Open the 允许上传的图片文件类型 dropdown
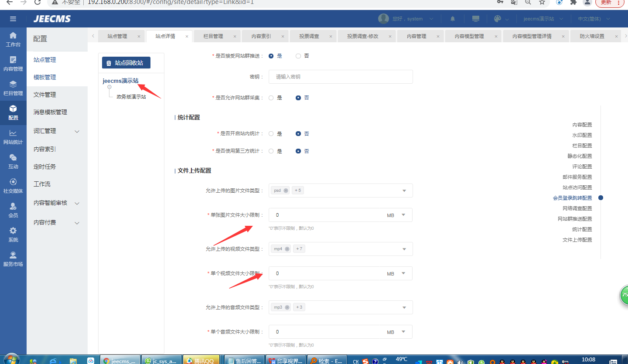Image resolution: width=628 pixels, height=364 pixels. tap(341, 191)
